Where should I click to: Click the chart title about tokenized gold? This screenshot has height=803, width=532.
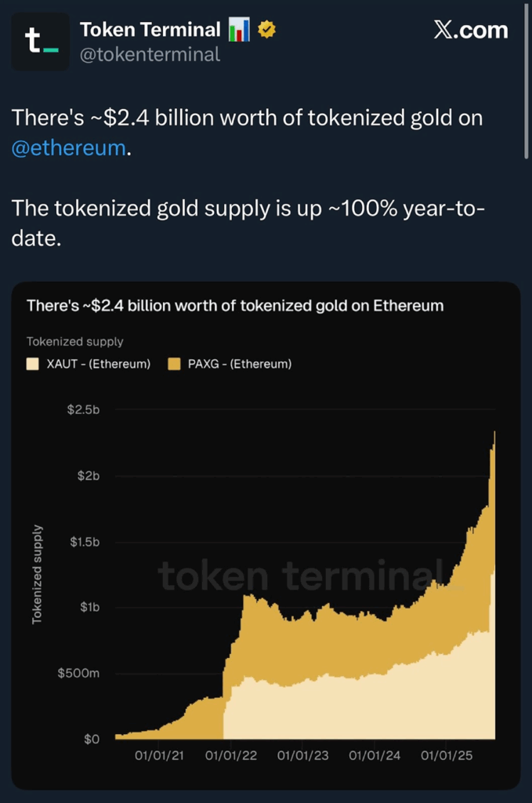(235, 306)
